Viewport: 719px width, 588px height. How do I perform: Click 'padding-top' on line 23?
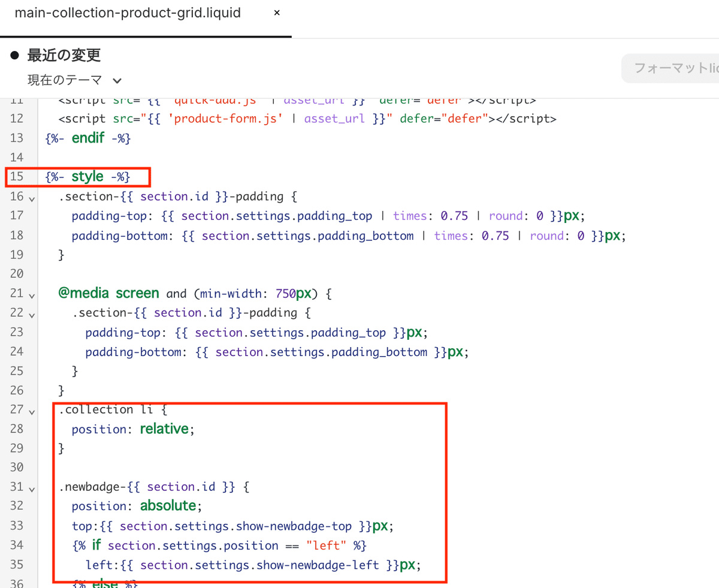[123, 332]
